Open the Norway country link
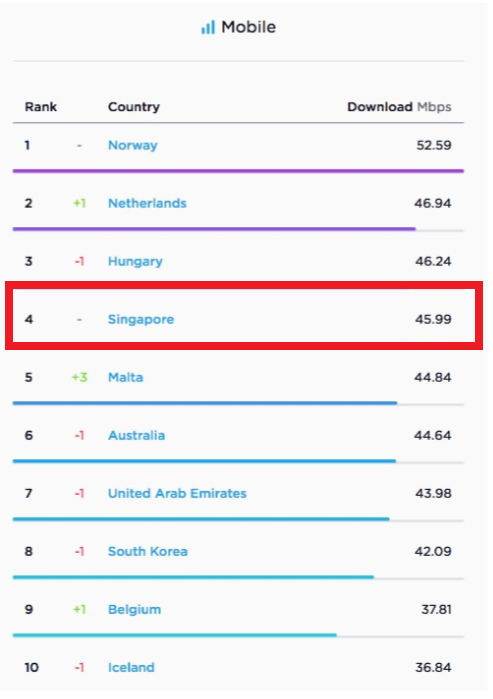 (132, 145)
